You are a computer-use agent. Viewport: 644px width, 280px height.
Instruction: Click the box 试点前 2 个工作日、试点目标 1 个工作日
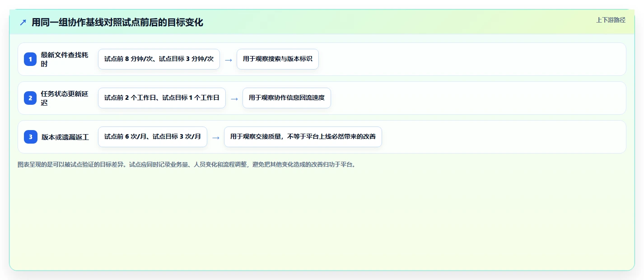[162, 98]
